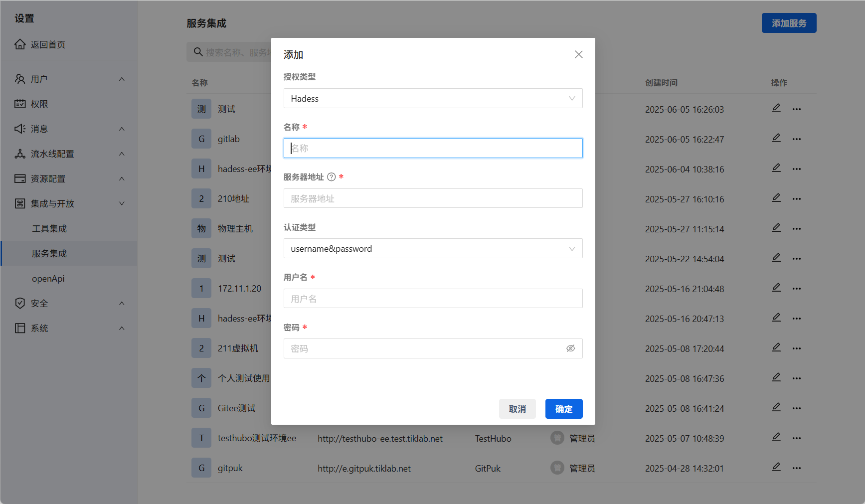Edit the 2025-06-04 10:38:16 row
This screenshot has height=504, width=865.
click(x=776, y=168)
